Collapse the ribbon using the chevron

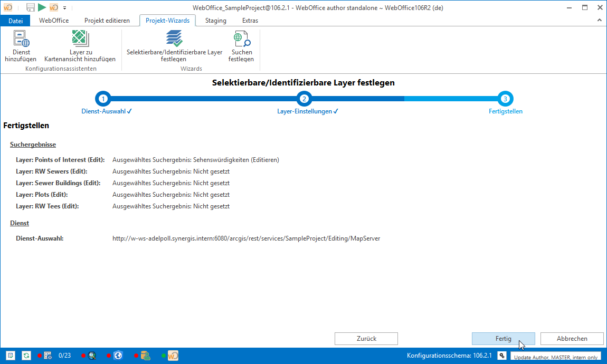(599, 21)
